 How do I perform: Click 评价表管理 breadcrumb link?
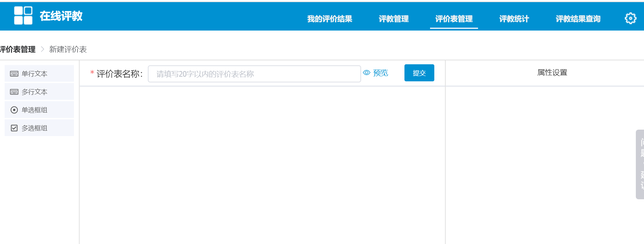click(x=18, y=49)
